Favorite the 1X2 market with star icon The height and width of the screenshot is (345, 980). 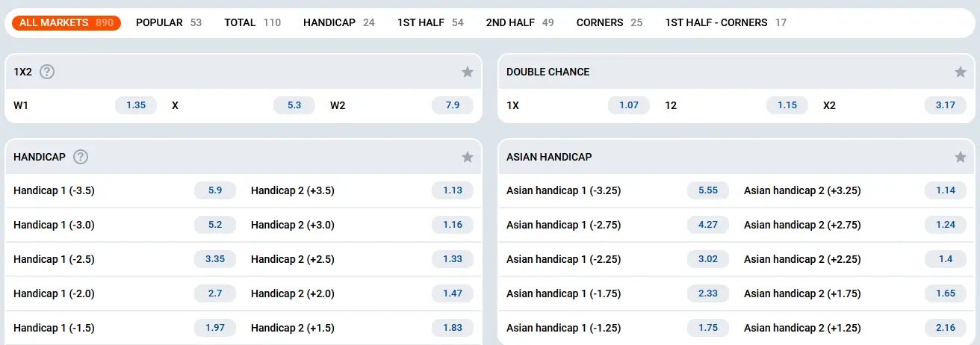coord(468,72)
